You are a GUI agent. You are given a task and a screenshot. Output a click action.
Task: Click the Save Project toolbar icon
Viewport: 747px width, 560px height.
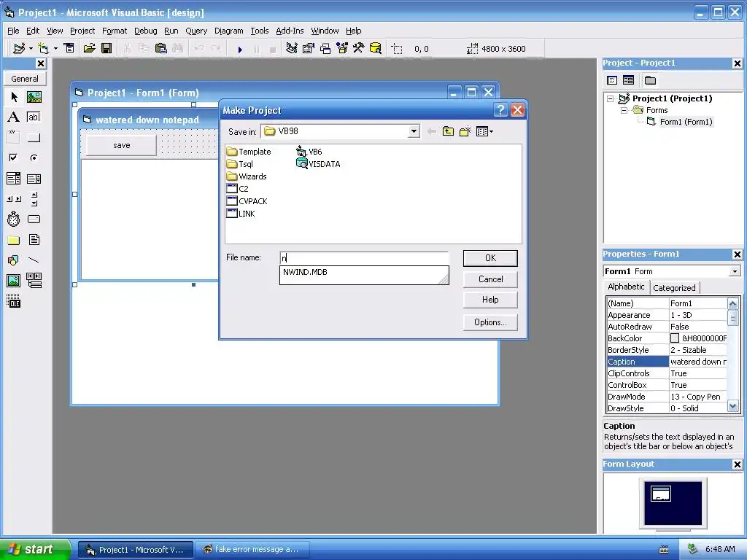107,48
